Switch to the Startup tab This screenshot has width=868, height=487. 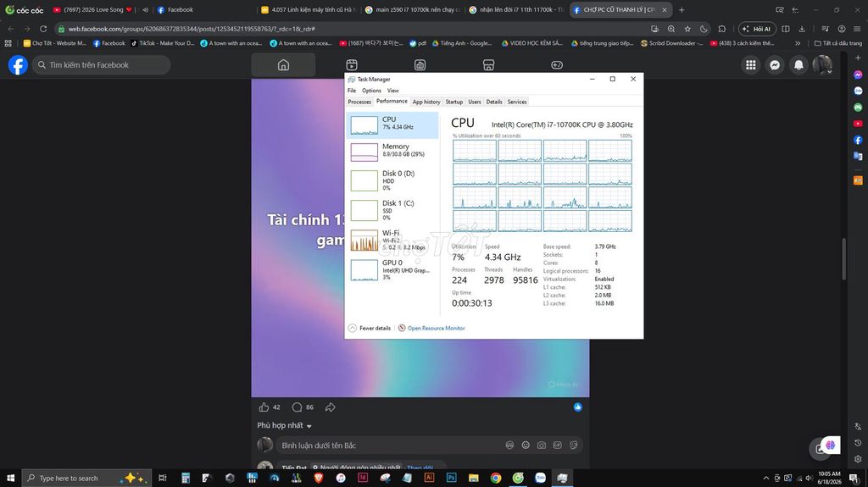coord(454,102)
